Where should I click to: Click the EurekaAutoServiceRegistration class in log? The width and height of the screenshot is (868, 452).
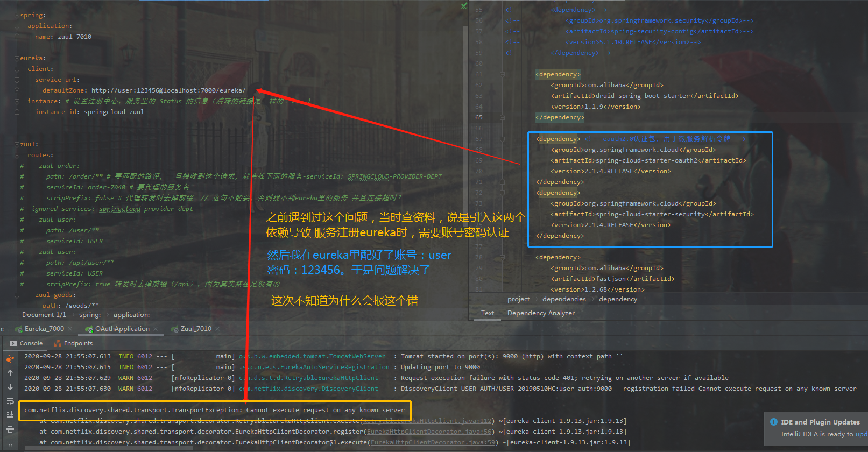[x=314, y=367]
